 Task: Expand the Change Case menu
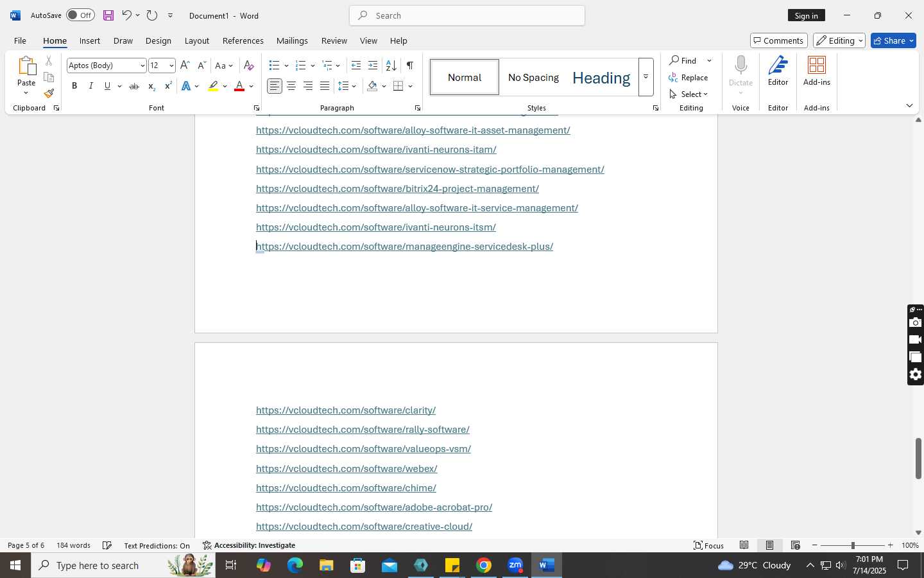(225, 66)
